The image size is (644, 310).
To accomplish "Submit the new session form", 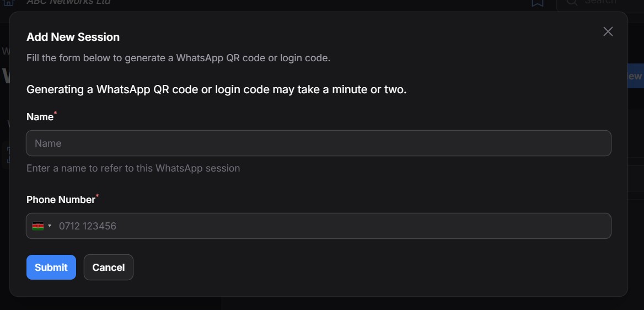I will pyautogui.click(x=51, y=267).
